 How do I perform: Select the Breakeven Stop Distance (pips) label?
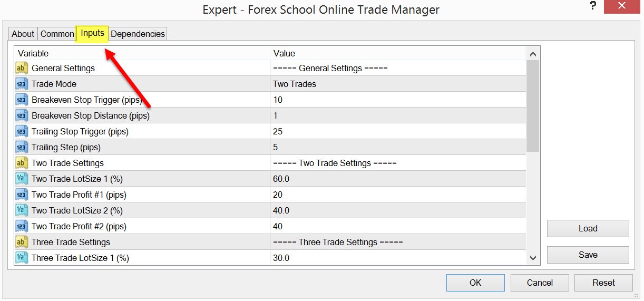coord(91,115)
